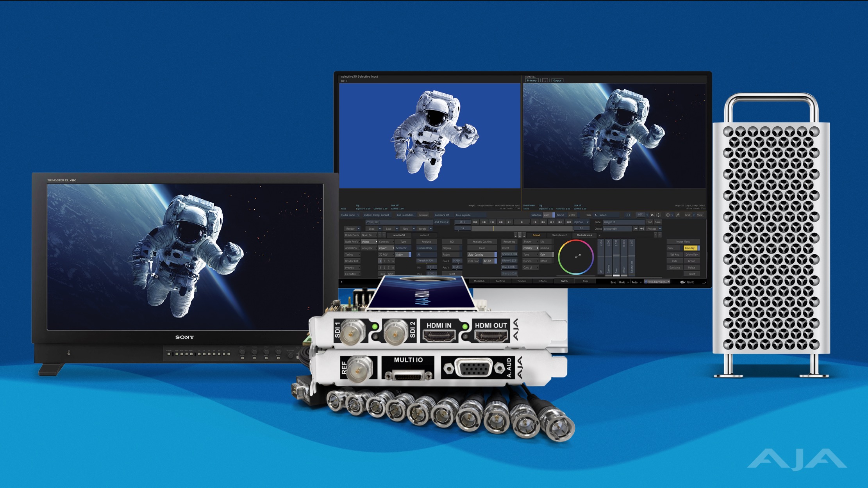The height and width of the screenshot is (488, 868).
Task: Switch to the MasterGrade2 tab
Action: point(559,235)
